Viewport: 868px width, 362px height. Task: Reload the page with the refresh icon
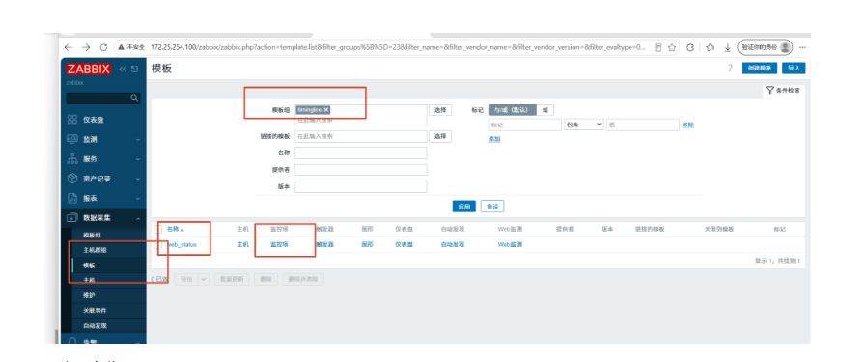pos(103,47)
